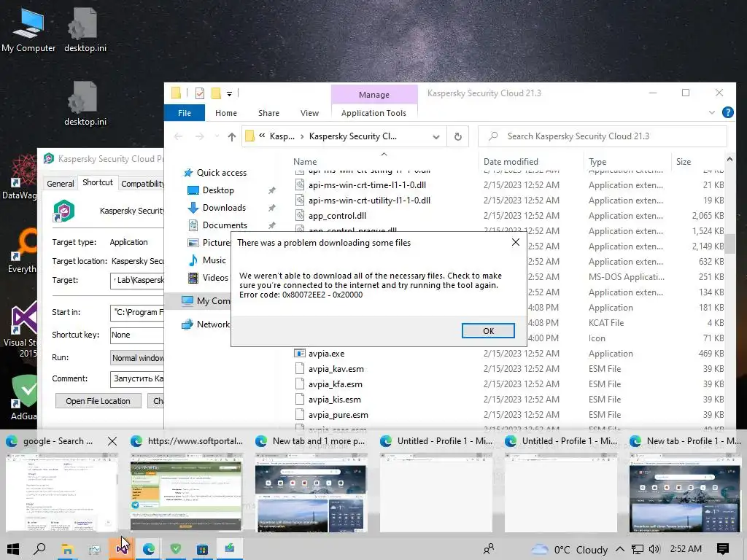The image size is (747, 560).
Task: Open Videos in navigation pane
Action: (x=215, y=278)
